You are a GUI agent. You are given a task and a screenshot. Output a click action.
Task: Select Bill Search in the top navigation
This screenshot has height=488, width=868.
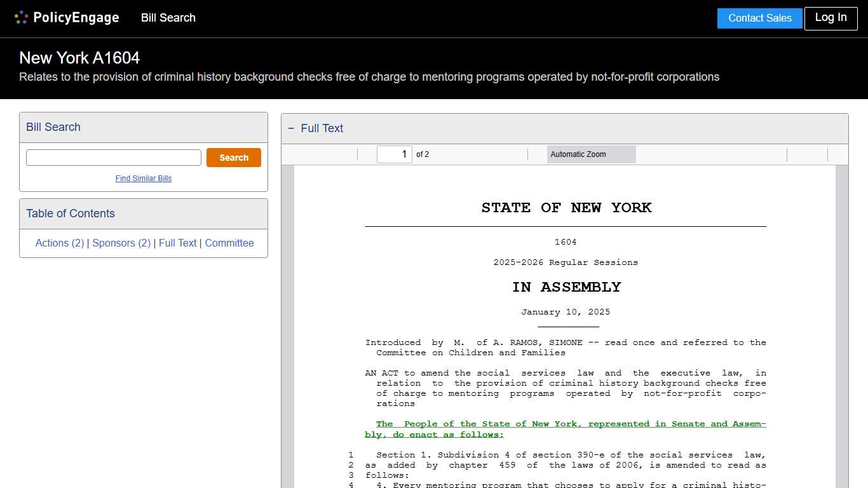tap(168, 18)
